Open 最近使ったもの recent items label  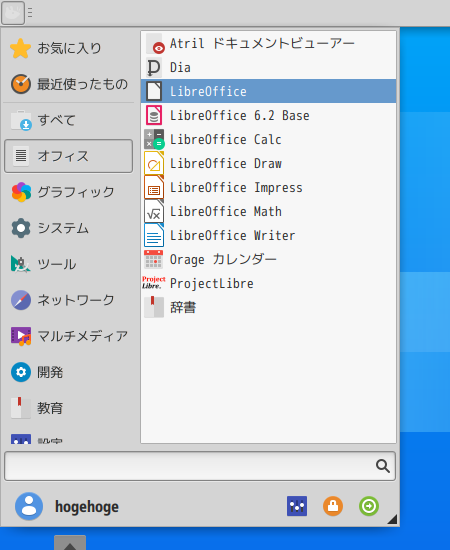[x=82, y=84]
